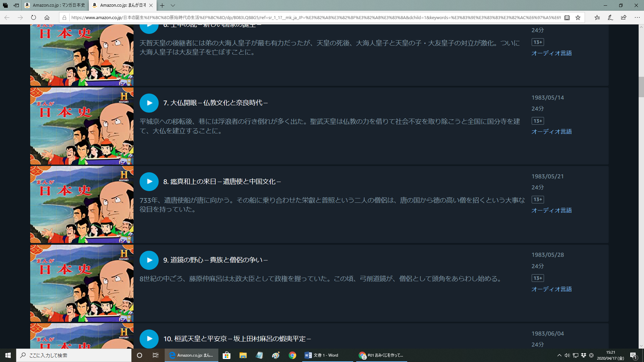The width and height of the screenshot is (644, 362).
Task: Add page to favorites star
Action: (x=578, y=17)
